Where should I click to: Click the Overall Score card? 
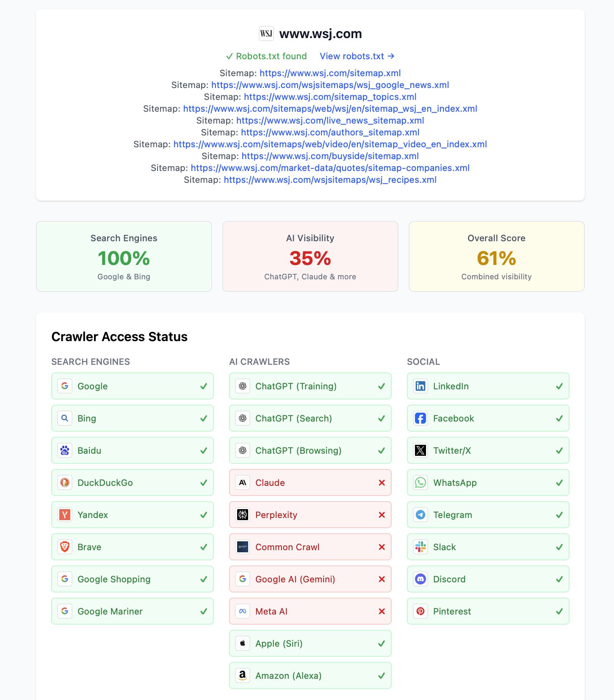click(x=496, y=256)
